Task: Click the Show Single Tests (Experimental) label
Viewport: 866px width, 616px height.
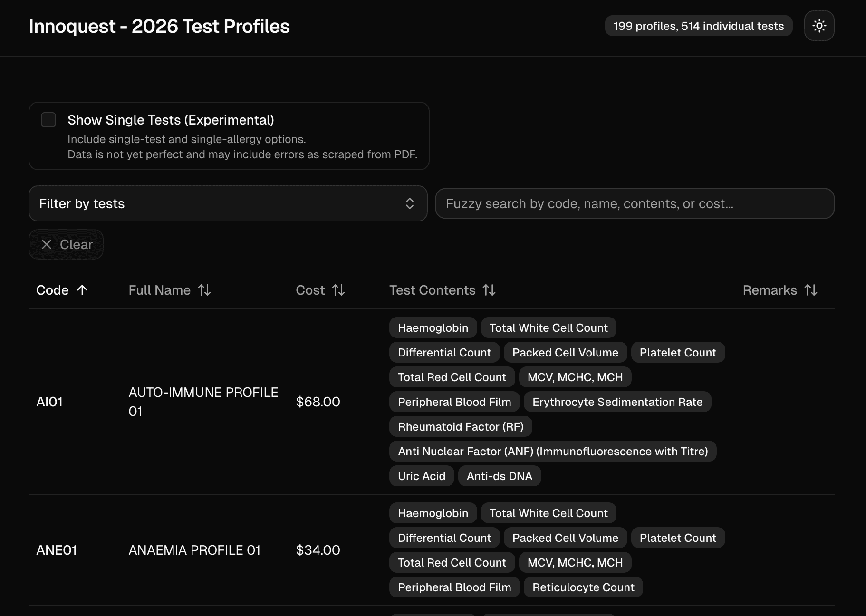Action: [x=171, y=120]
